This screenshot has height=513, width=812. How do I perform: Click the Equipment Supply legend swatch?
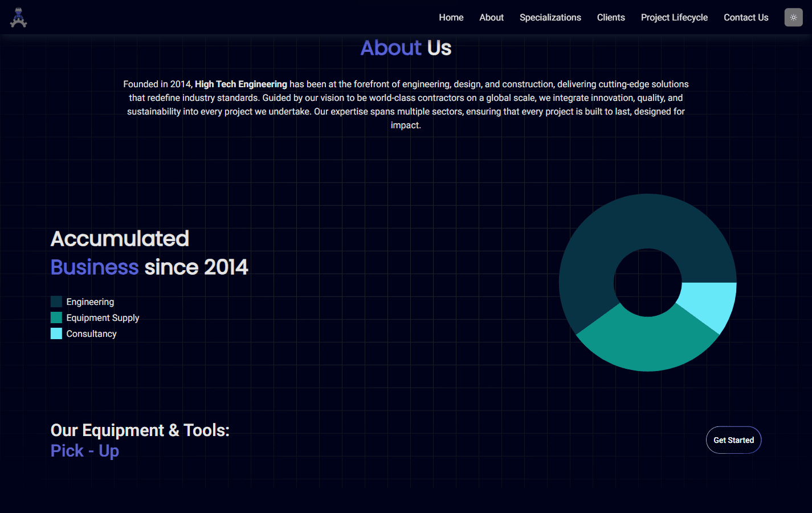coord(56,317)
